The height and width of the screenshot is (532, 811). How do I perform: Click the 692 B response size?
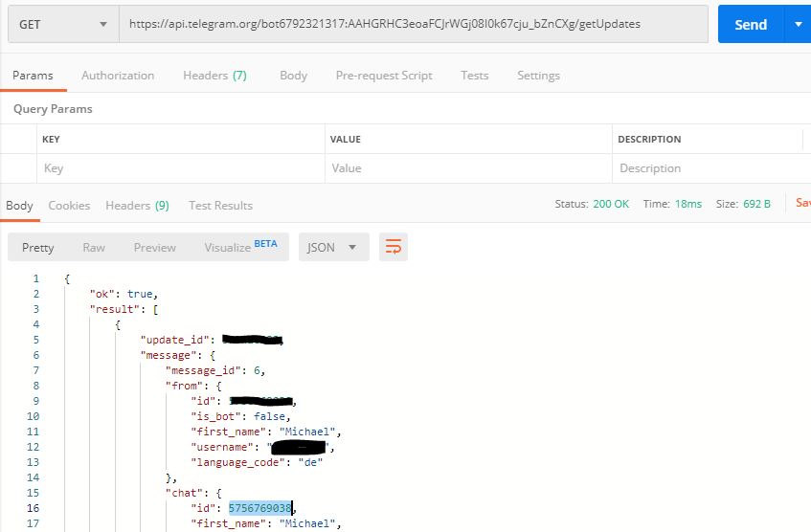click(x=756, y=204)
